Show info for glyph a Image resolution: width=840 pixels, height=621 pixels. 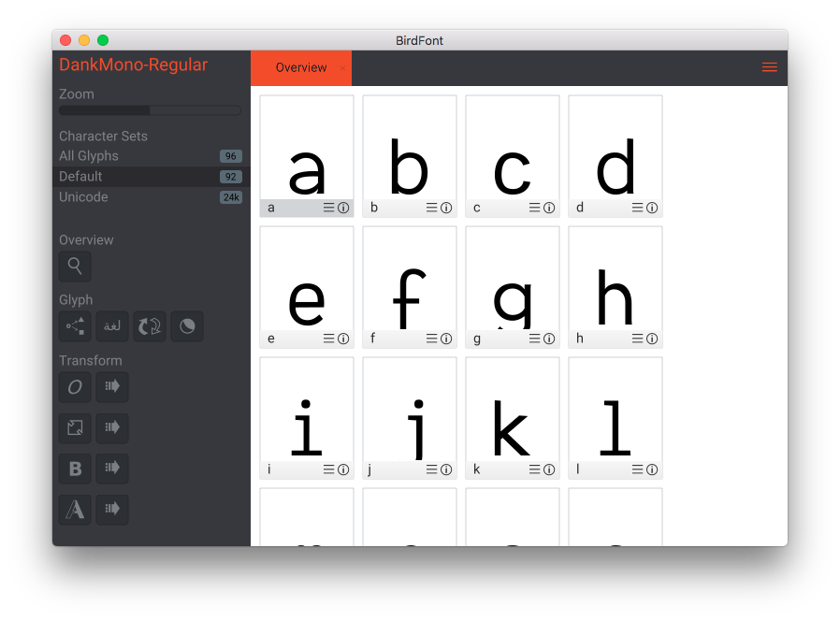[344, 208]
